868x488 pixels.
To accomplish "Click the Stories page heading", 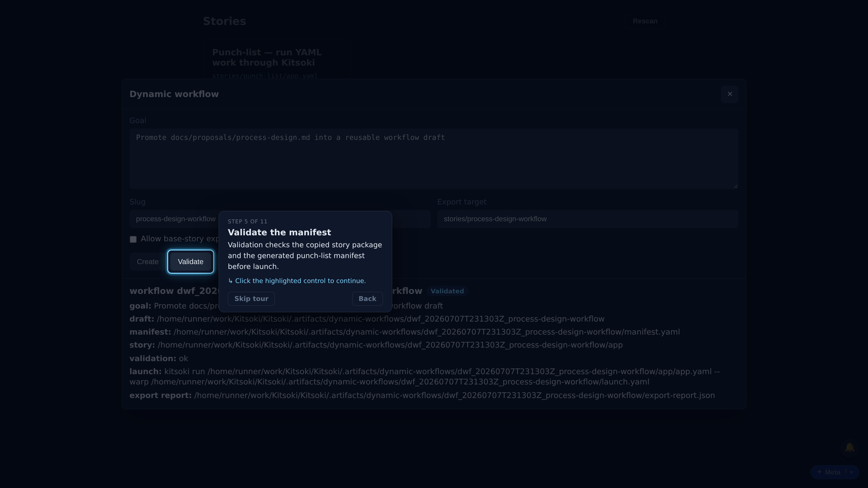I will click(224, 21).
